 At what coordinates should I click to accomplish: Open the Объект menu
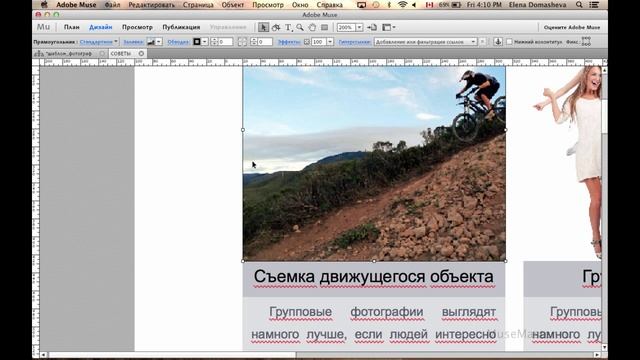[233, 5]
